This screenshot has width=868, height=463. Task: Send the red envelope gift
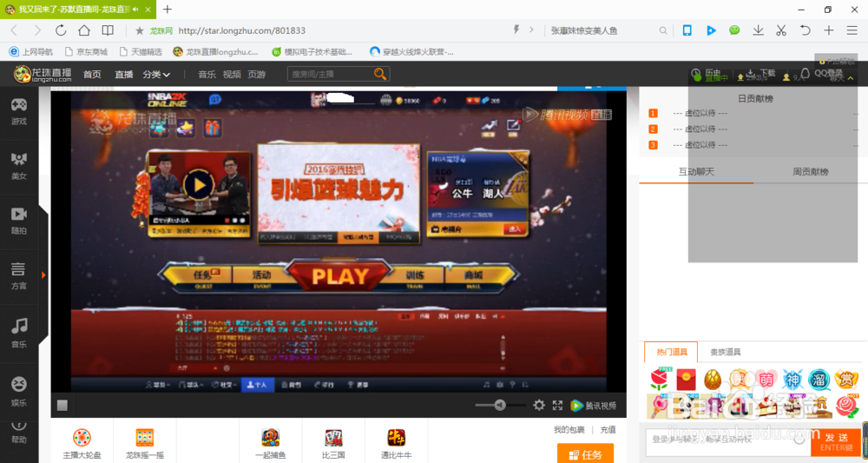686,380
